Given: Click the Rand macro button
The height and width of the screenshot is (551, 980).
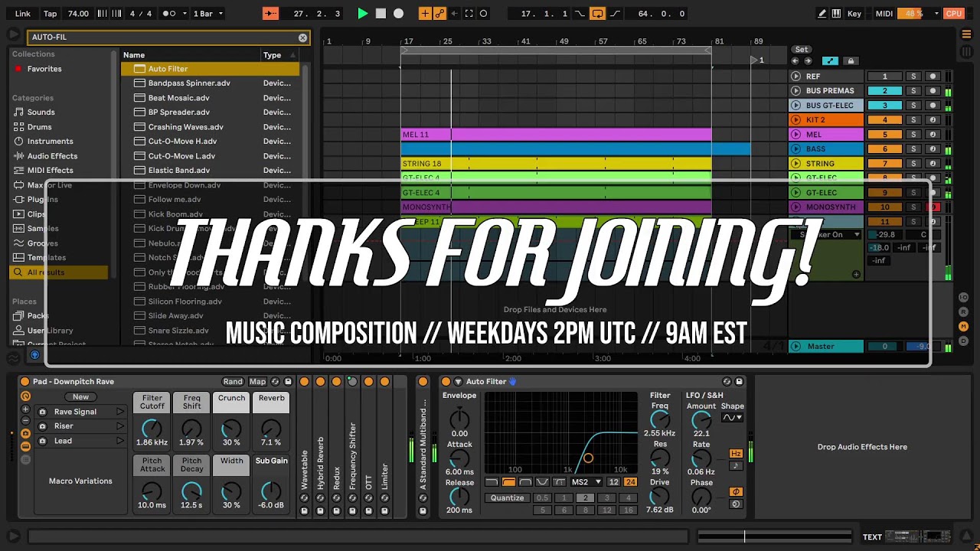Looking at the screenshot, I should click(233, 382).
